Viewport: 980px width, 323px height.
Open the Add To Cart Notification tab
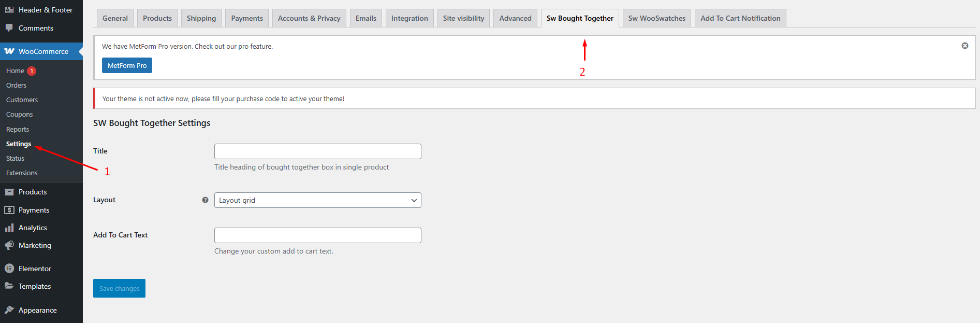(x=740, y=18)
